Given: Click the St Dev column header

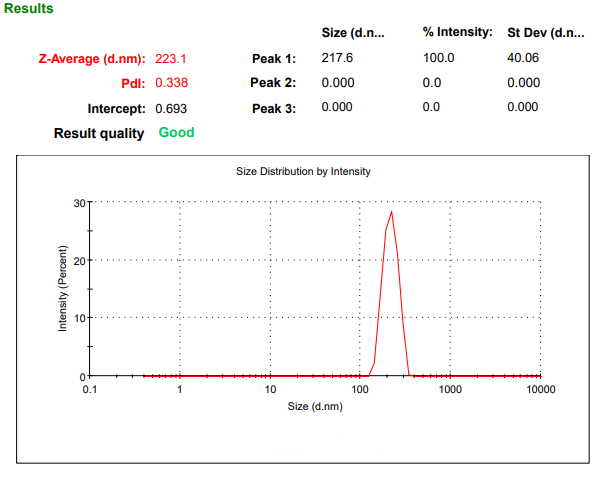Looking at the screenshot, I should pos(546,33).
